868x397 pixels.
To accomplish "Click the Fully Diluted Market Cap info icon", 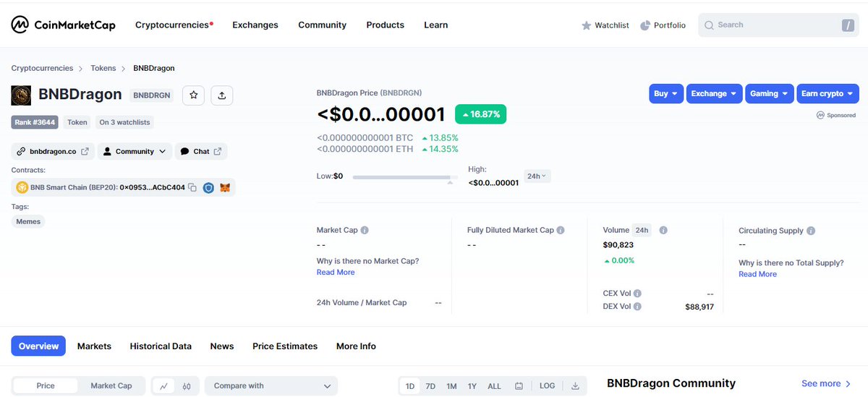I will (561, 230).
